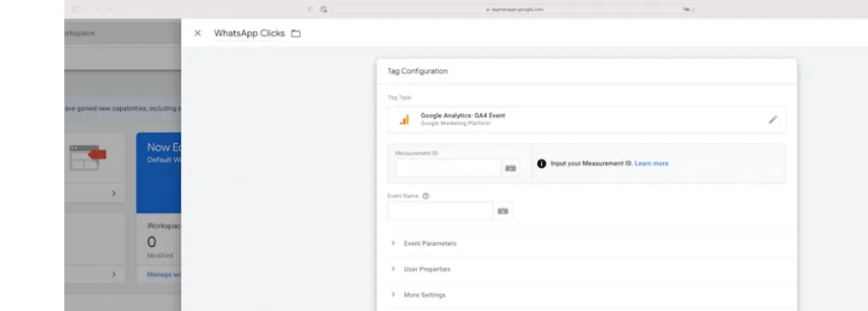Click the Event Name help icon
The image size is (868, 311).
(x=425, y=196)
